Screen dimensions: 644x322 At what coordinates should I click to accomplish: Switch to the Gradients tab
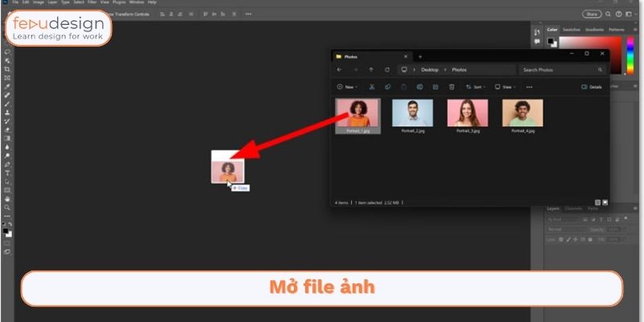point(594,30)
